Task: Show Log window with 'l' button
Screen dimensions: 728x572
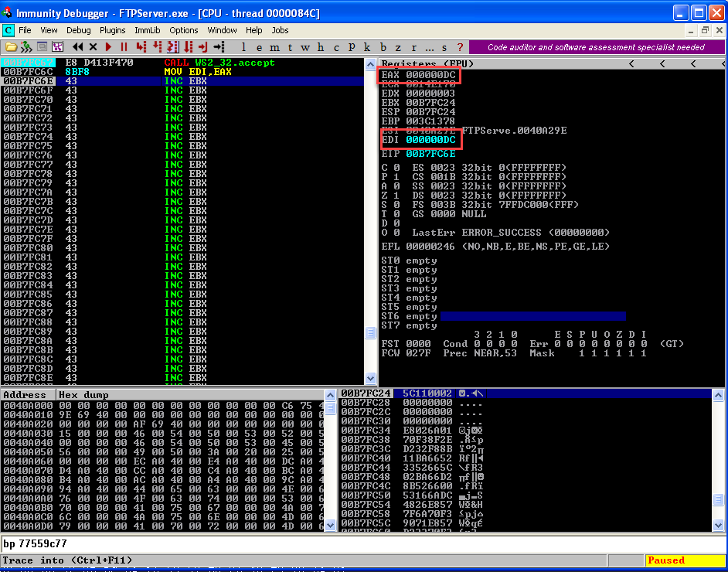Action: [243, 47]
